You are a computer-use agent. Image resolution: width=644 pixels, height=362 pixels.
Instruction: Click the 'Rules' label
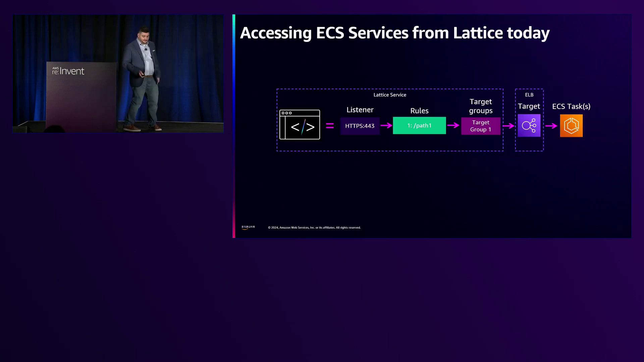tap(419, 111)
